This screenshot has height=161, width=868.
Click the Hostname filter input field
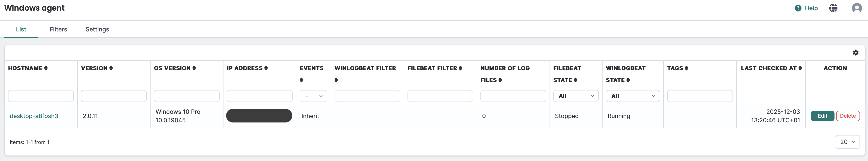[x=41, y=96]
